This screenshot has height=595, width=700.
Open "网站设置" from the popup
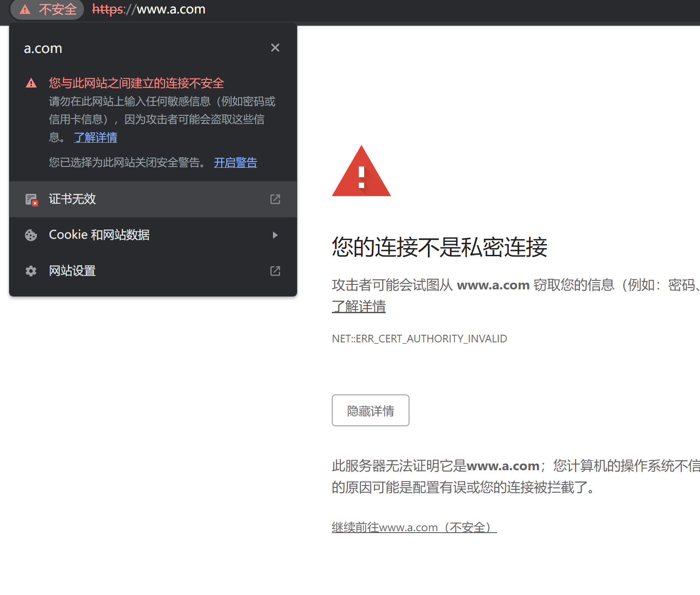point(72,271)
